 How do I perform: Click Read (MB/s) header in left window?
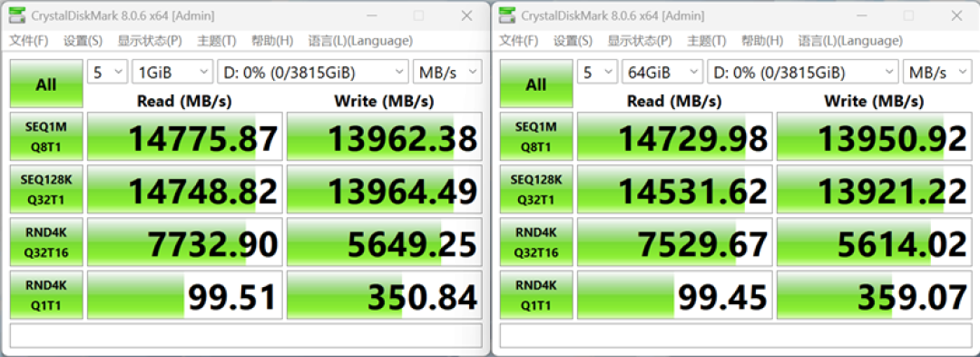(184, 101)
